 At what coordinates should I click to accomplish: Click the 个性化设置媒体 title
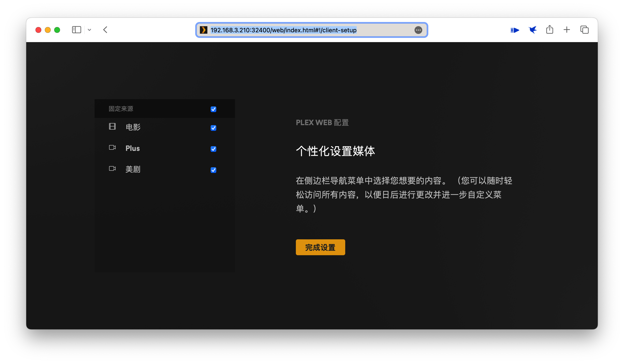click(x=335, y=151)
